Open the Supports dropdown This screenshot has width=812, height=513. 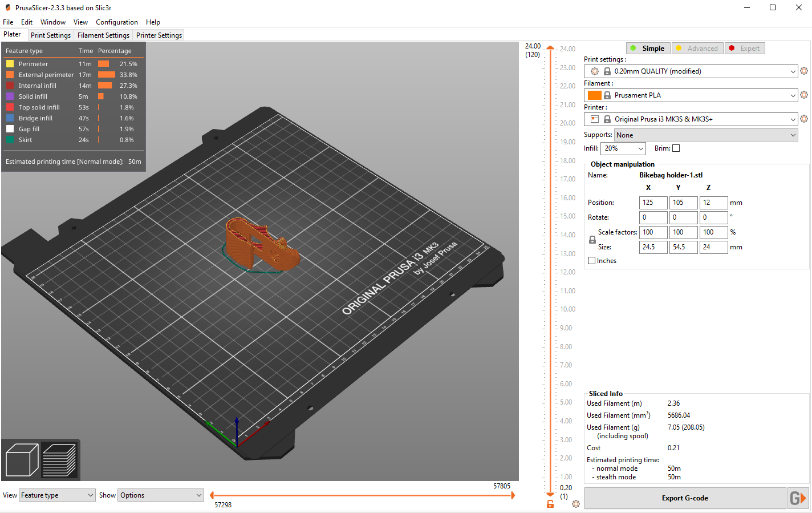tap(706, 135)
